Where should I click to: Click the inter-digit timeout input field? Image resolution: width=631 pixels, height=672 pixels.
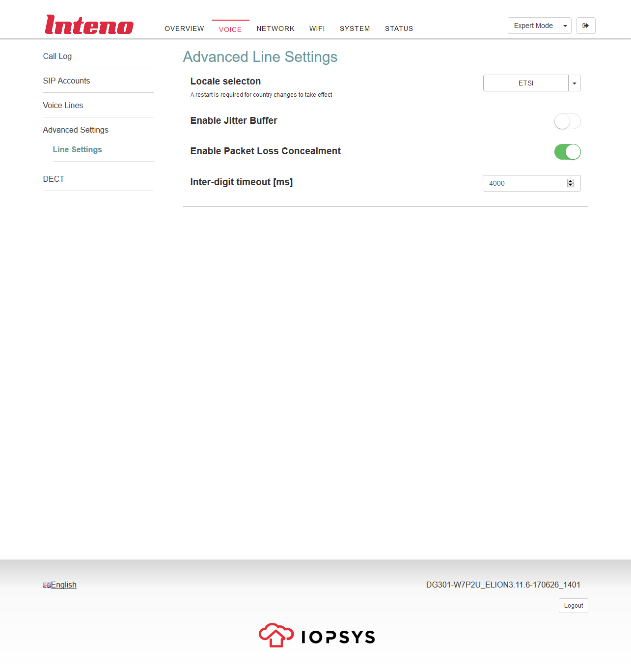[532, 183]
